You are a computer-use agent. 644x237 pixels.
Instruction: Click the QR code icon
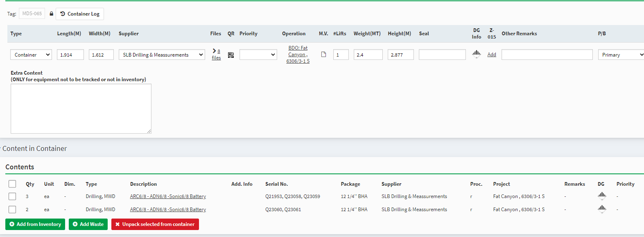point(231,55)
